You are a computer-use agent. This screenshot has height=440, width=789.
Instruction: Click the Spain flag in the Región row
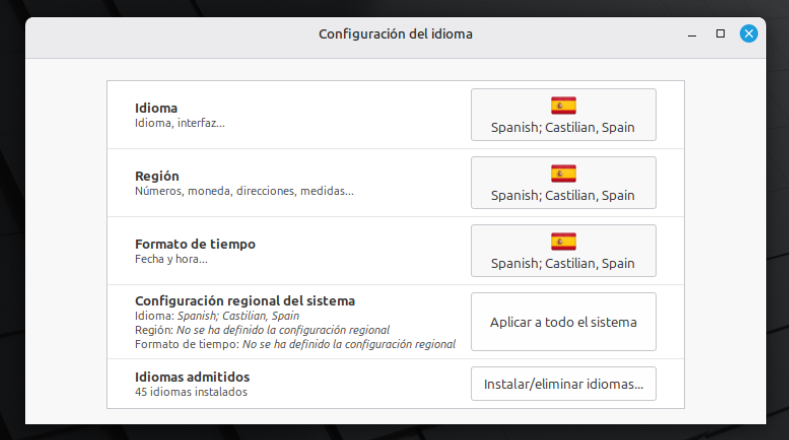coord(563,173)
